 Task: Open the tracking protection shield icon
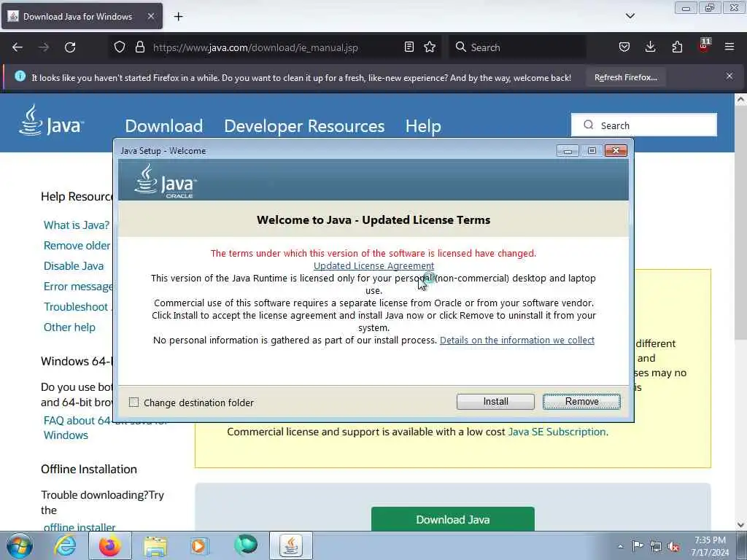[120, 47]
